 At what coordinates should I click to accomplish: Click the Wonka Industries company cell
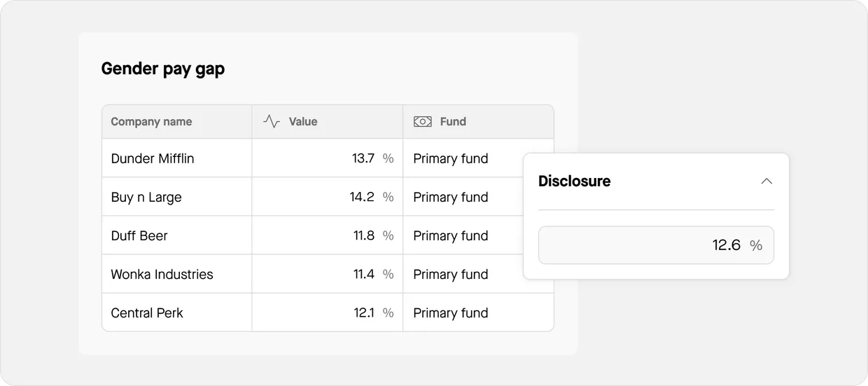(x=162, y=274)
